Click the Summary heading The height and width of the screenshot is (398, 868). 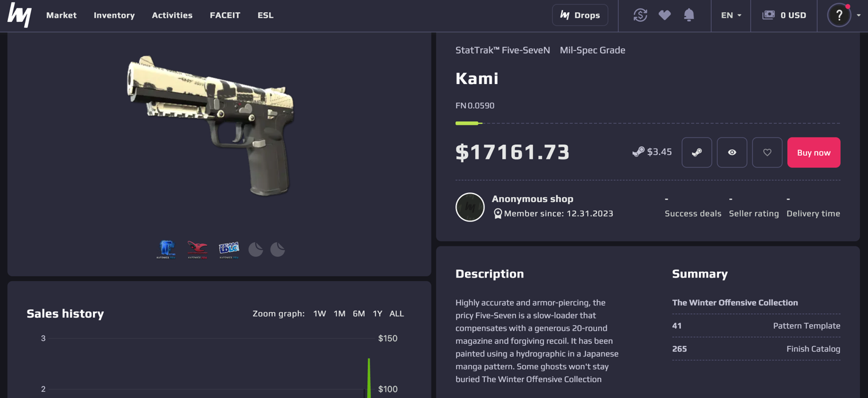[x=700, y=274]
